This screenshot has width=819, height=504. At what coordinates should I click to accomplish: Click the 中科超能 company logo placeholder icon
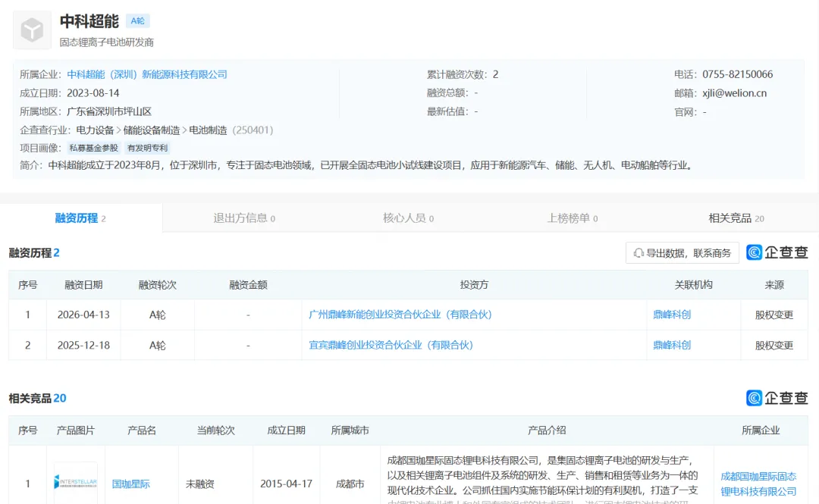[x=32, y=30]
